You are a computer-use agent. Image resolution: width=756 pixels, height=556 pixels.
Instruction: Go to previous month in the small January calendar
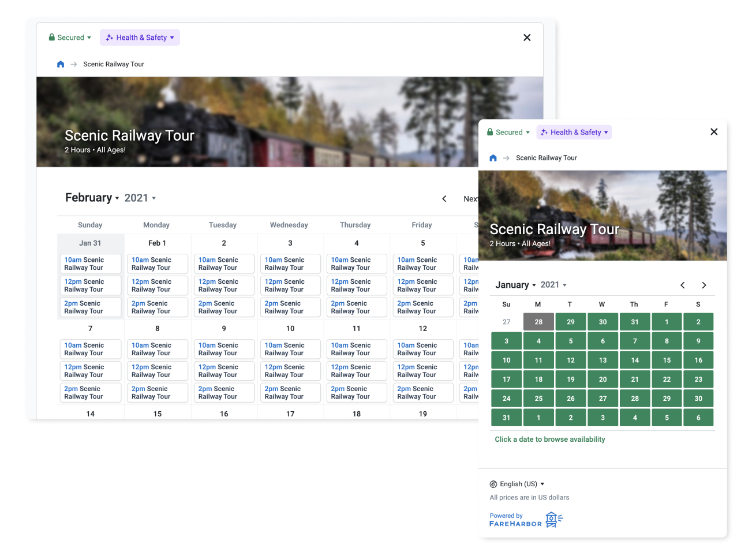(x=682, y=285)
